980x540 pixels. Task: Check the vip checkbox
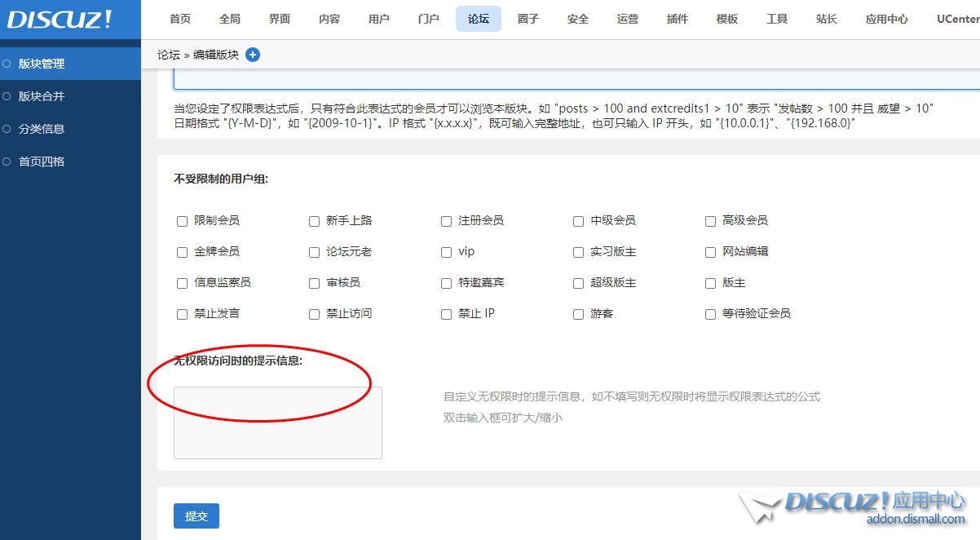[446, 252]
